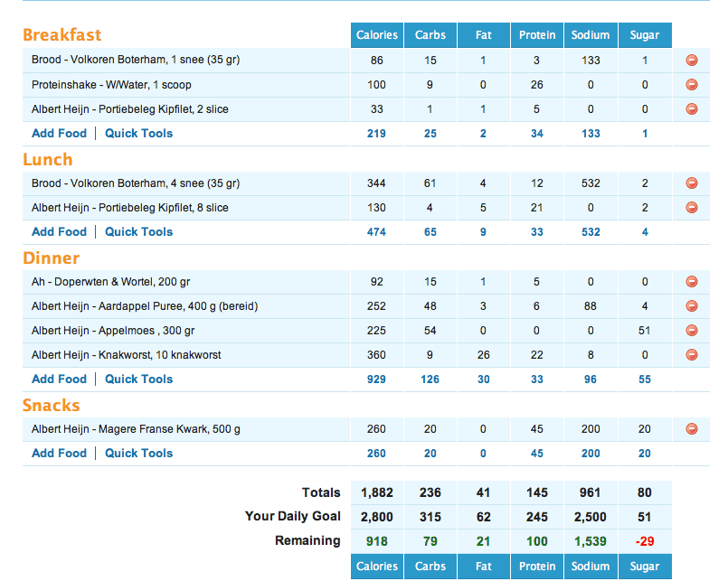Screen dimensions: 728x581
Task: Delete the Magere Franse Kwark snack
Action: pyautogui.click(x=692, y=429)
